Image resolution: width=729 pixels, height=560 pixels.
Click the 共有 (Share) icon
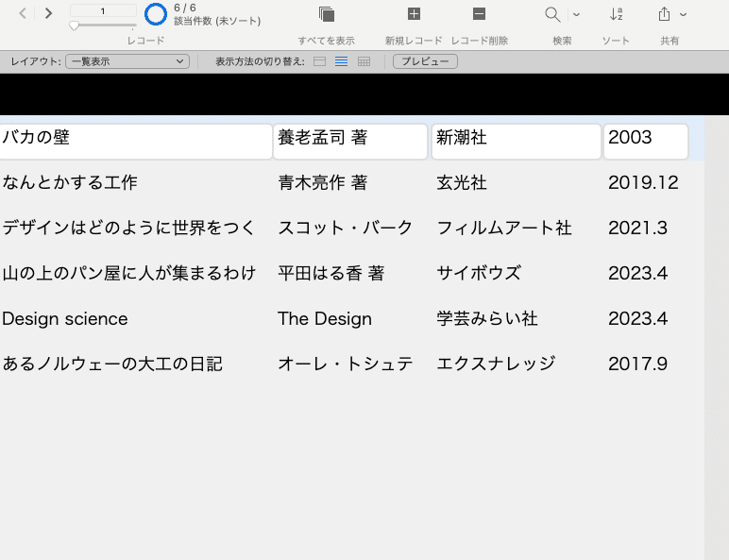tap(665, 14)
